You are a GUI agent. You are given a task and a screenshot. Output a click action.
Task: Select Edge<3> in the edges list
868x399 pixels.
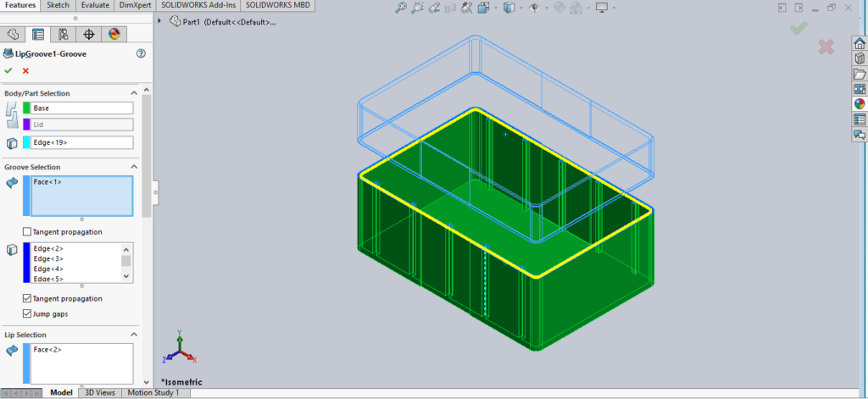[x=48, y=258]
